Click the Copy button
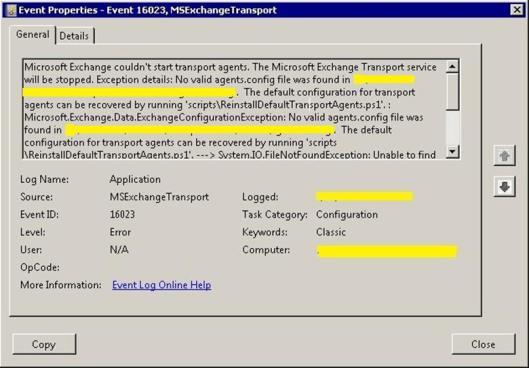The width and height of the screenshot is (529, 368). click(x=44, y=344)
